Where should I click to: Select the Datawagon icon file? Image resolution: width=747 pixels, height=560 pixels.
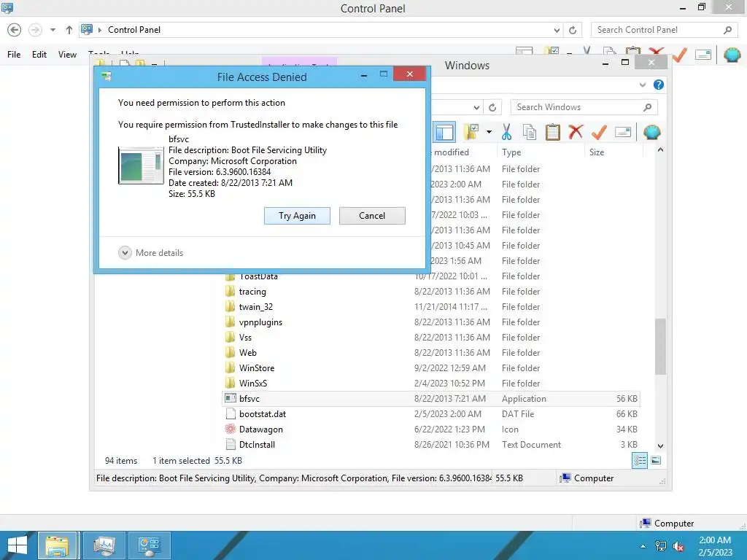260,429
